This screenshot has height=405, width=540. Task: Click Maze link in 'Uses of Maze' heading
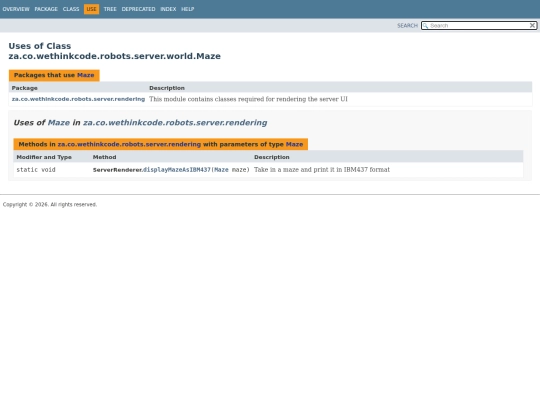(x=59, y=123)
